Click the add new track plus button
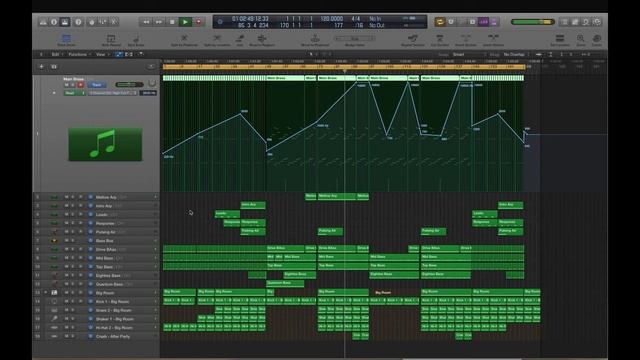Viewport: 640px width, 360px height. [41, 67]
